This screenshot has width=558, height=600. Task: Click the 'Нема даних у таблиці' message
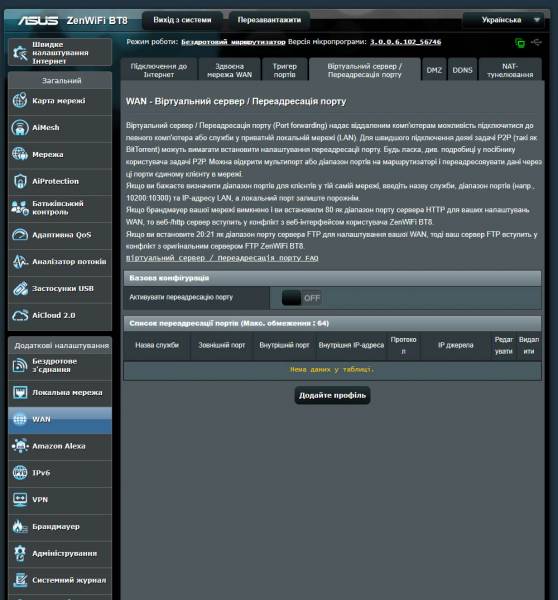332,370
